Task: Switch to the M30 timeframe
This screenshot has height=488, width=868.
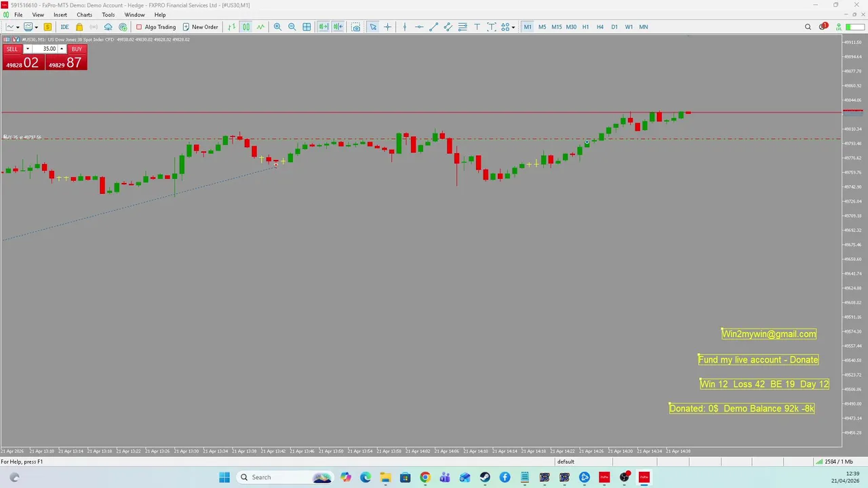Action: 571,27
